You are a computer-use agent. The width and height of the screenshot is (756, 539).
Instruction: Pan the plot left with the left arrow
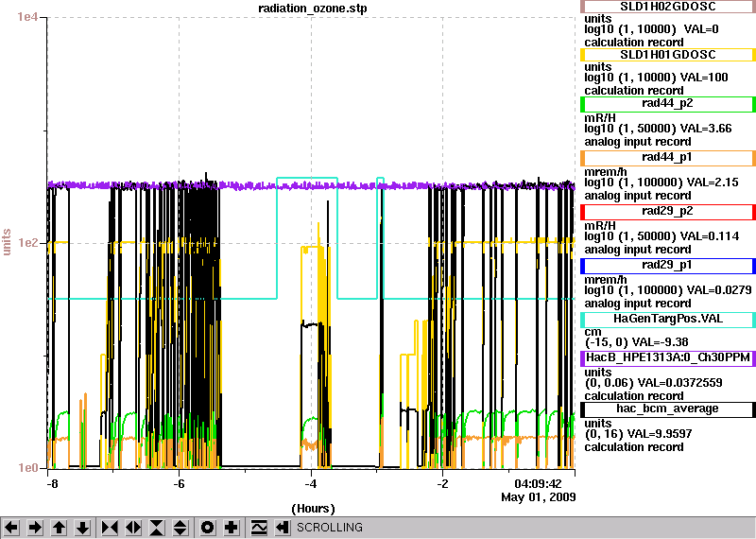(x=12, y=528)
